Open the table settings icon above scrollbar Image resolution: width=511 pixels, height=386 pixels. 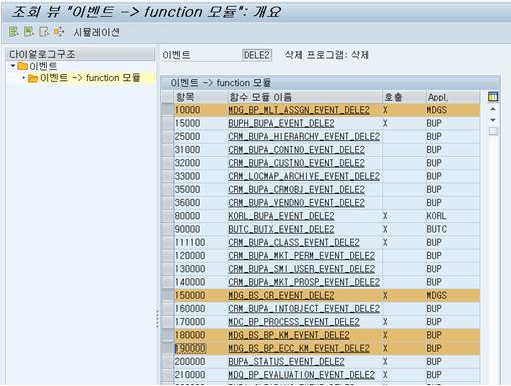click(x=493, y=97)
